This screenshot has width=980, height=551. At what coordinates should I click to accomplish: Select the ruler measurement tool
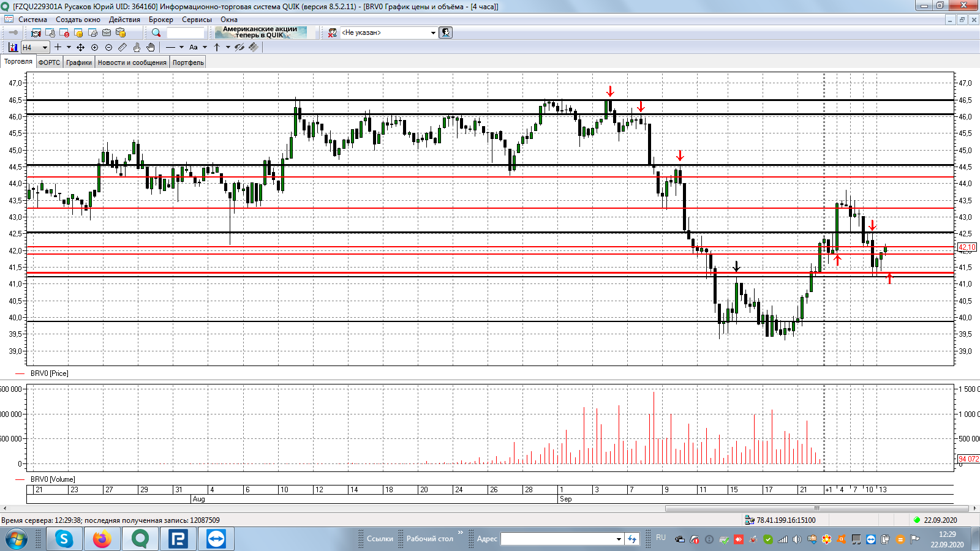click(123, 47)
